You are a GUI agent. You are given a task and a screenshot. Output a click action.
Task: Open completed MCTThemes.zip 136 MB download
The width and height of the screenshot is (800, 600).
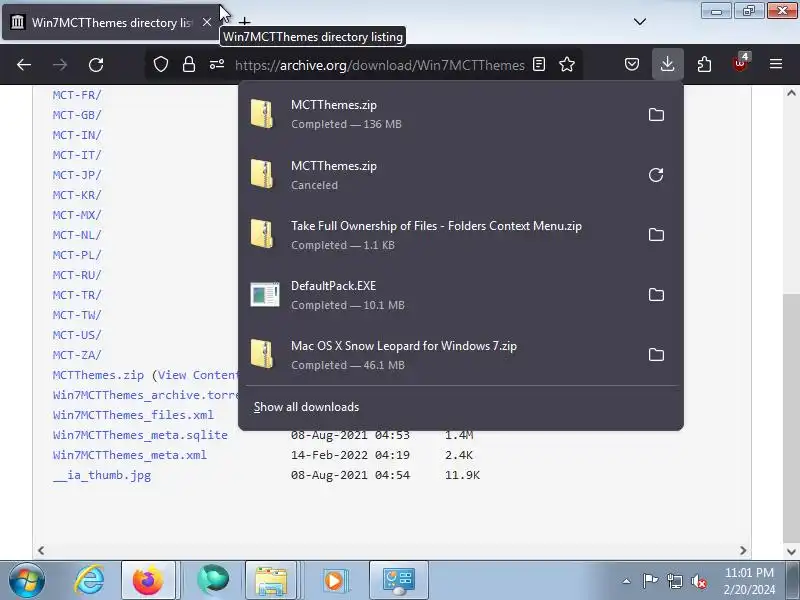(x=441, y=114)
